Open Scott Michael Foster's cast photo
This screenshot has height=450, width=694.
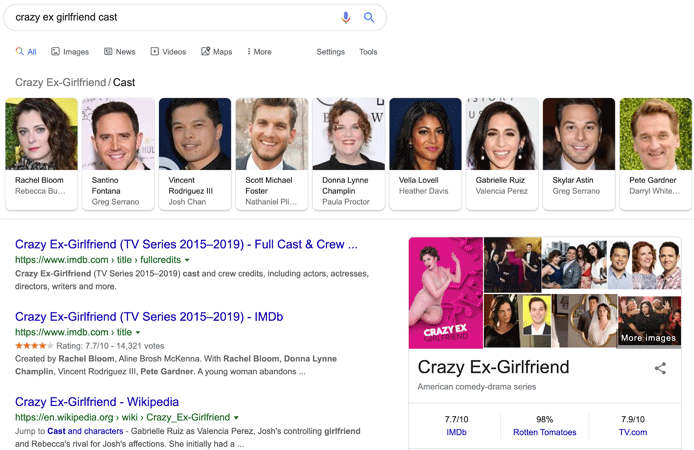point(272,134)
